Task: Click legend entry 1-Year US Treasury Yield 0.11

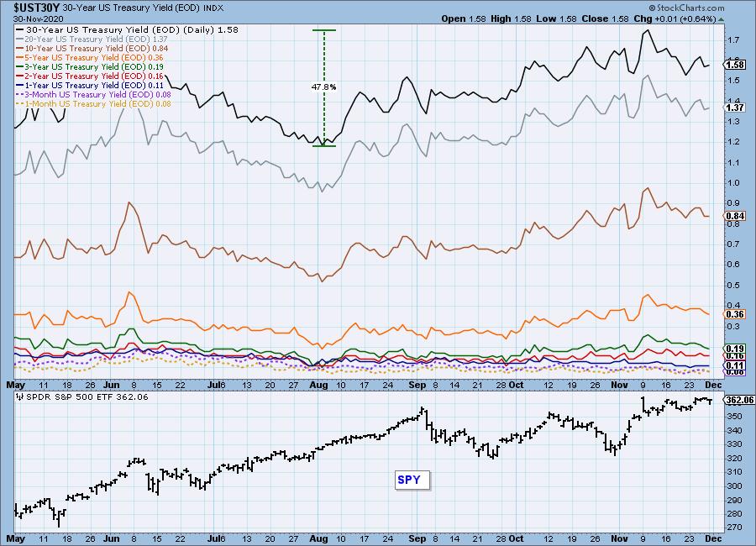Action: click(90, 85)
